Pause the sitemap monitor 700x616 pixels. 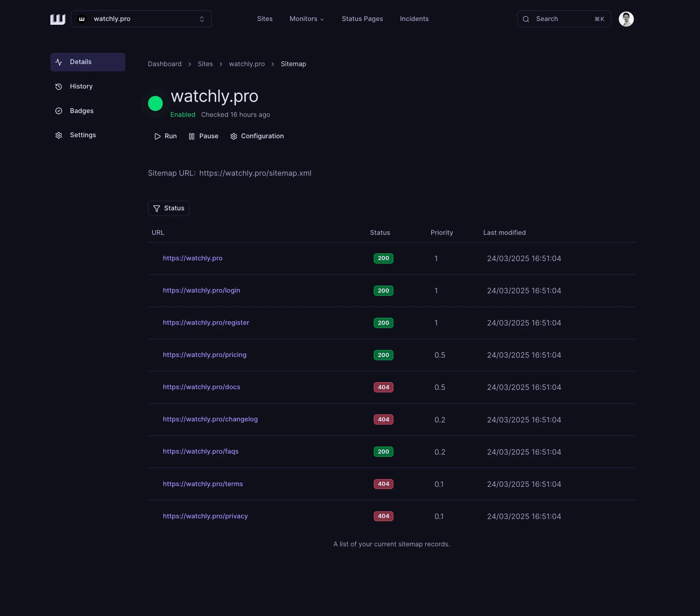pos(203,136)
